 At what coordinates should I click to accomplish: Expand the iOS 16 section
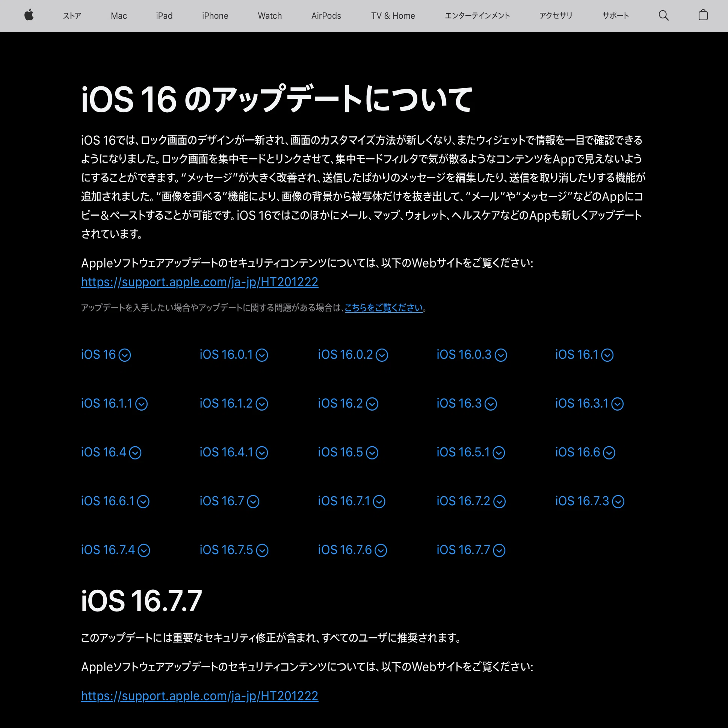[x=106, y=355]
